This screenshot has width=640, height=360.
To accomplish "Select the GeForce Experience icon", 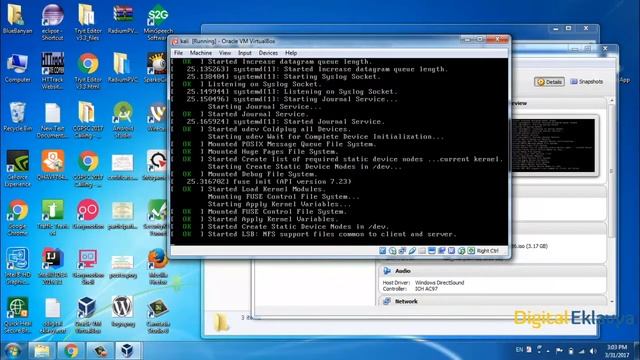I will 18,169.
